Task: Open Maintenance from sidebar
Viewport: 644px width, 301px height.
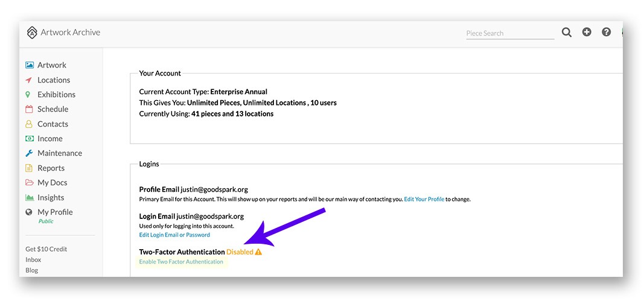Action: coord(60,153)
